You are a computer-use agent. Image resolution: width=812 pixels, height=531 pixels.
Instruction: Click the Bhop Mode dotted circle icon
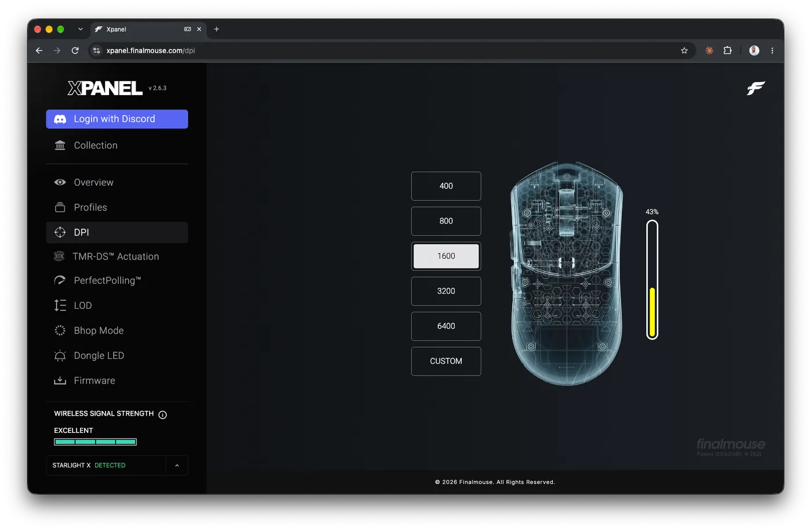pyautogui.click(x=60, y=330)
